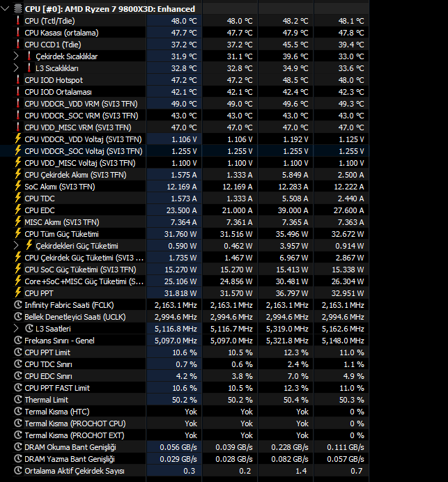
Task: Click the thermometer icon beside CPU CCD1 (Tdie)
Action: (18, 45)
